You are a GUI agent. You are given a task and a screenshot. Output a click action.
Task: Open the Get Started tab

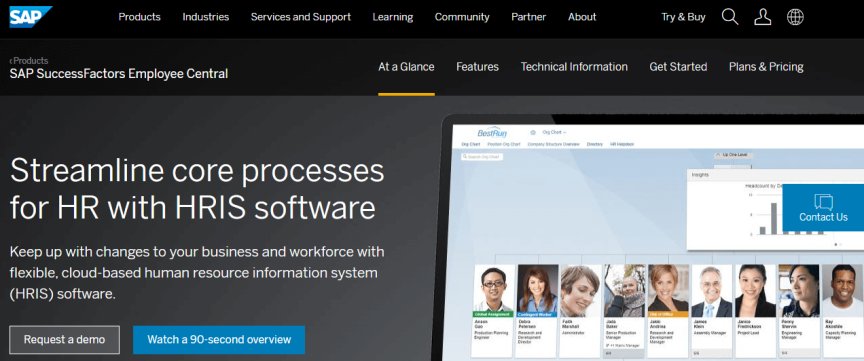pos(678,67)
